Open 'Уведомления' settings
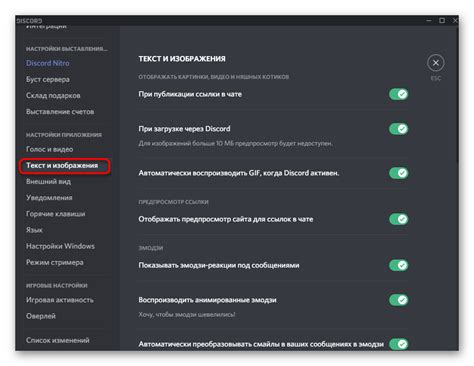This screenshot has height=366, width=474. coord(49,198)
